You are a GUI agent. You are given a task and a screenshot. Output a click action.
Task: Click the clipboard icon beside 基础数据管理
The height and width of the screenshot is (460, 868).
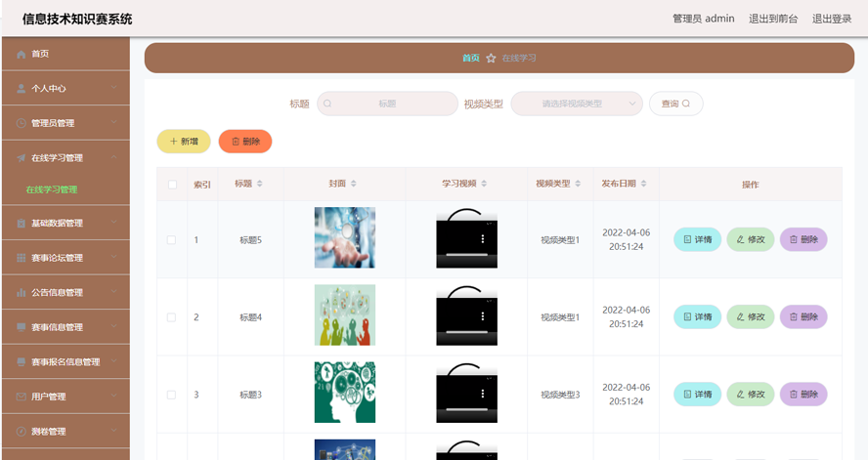[x=22, y=224]
